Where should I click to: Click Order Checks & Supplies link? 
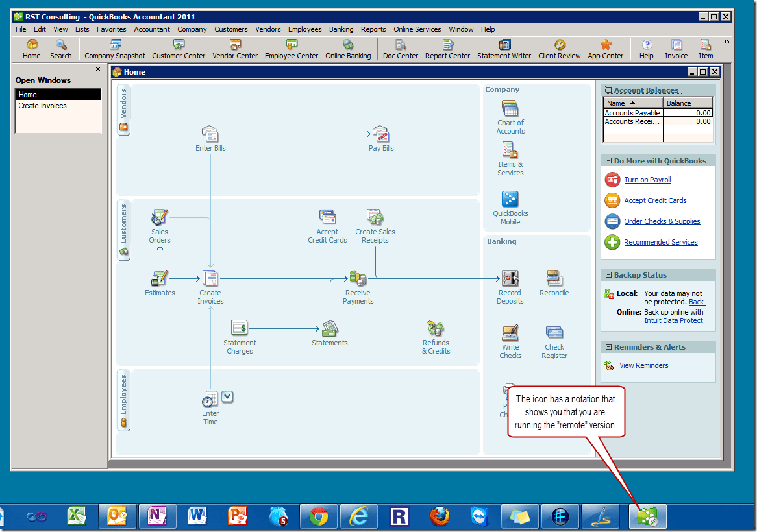662,221
